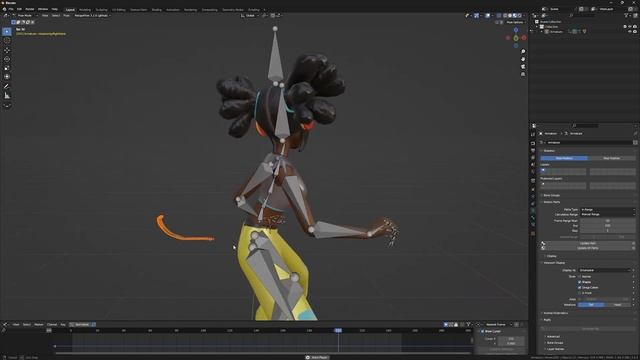Click the Blender logo menu icon
This screenshot has height=360, width=640.
pos(4,9)
